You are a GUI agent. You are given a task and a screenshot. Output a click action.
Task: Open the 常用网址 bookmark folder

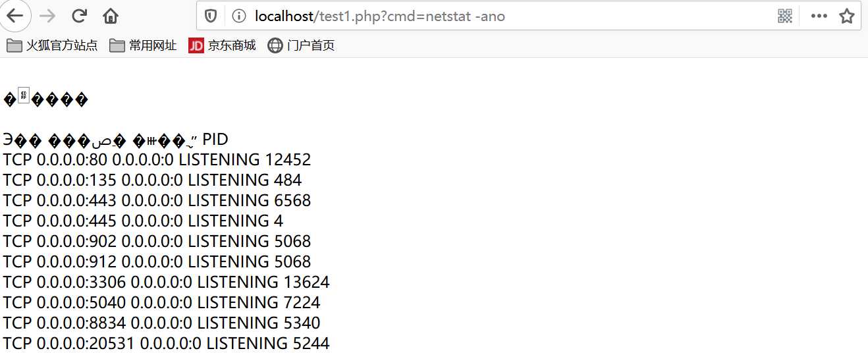(x=143, y=45)
